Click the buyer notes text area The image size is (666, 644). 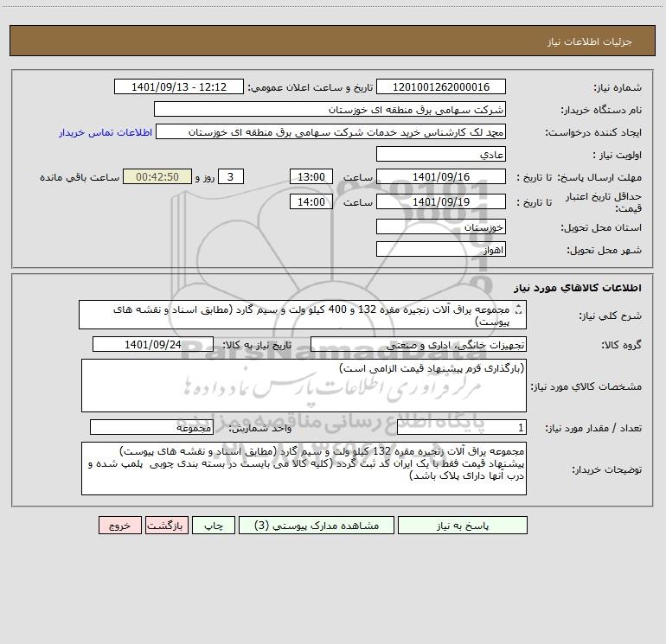point(304,469)
